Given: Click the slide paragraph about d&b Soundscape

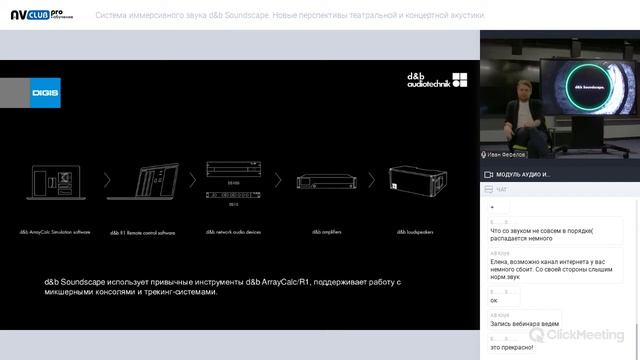Looking at the screenshot, I should (222, 287).
